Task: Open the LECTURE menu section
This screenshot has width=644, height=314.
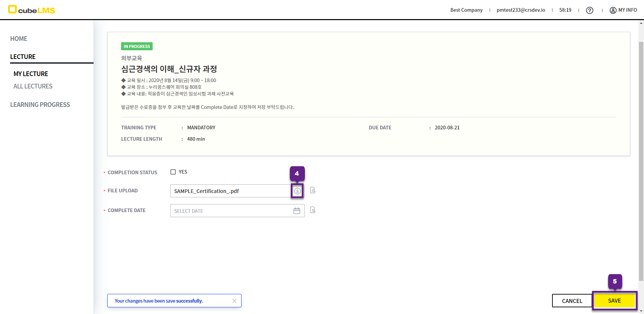Action: click(x=23, y=57)
